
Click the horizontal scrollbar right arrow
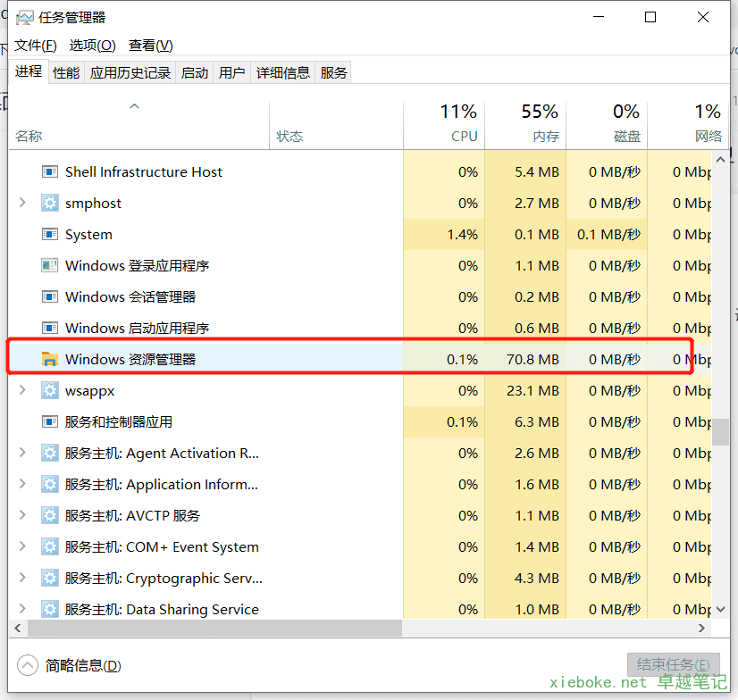click(703, 629)
